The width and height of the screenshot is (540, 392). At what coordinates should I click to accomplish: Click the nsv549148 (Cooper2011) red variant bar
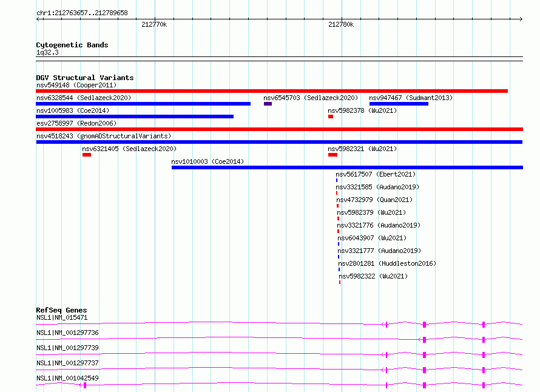tap(272, 91)
